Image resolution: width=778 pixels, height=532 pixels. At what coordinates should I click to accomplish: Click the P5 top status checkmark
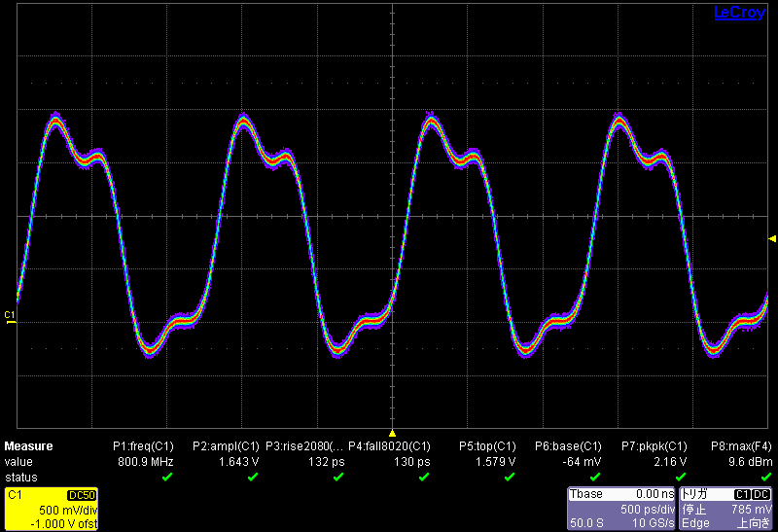point(508,478)
